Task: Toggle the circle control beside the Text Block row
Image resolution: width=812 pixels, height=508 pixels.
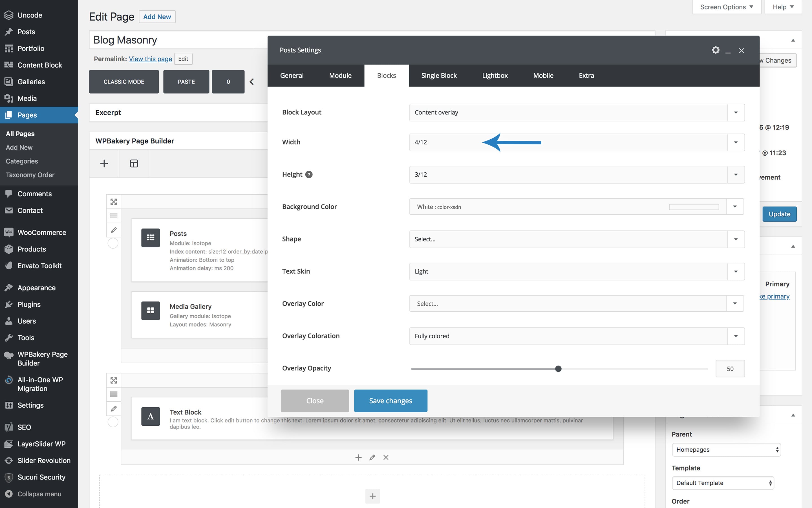Action: coord(113,422)
